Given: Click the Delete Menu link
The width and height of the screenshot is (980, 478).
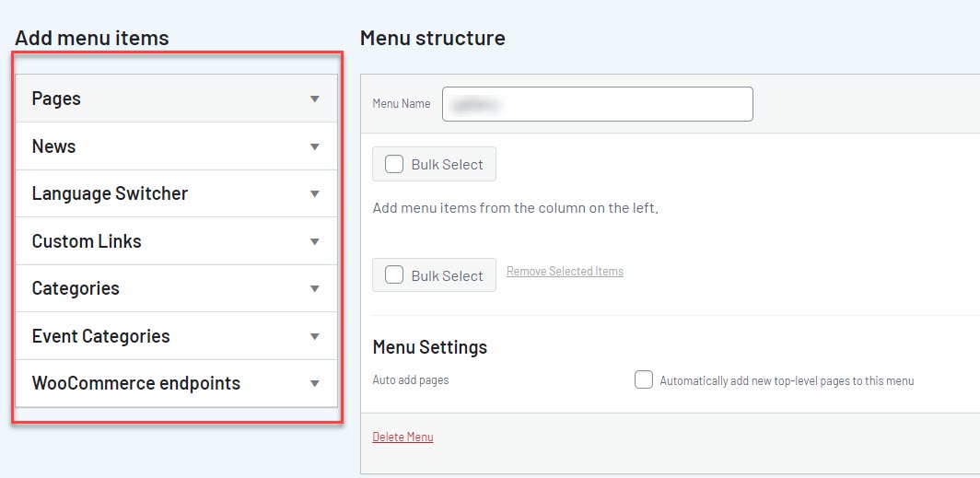Looking at the screenshot, I should [402, 437].
